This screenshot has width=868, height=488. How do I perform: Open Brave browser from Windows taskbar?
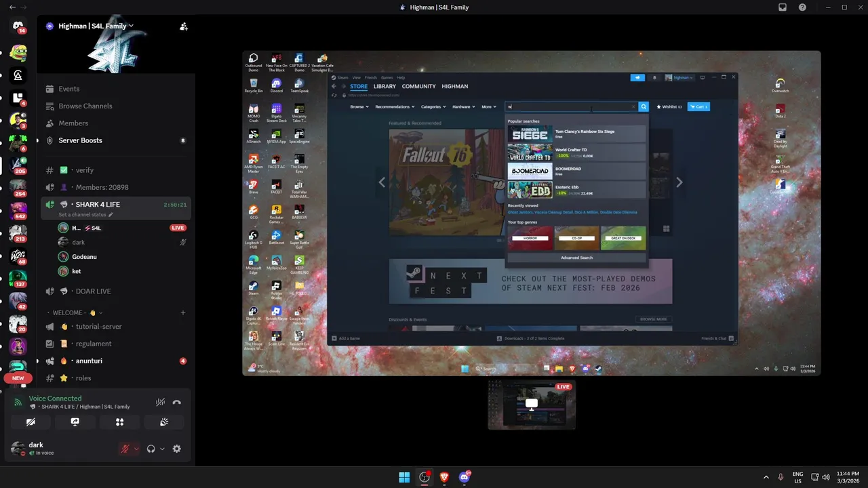444,477
